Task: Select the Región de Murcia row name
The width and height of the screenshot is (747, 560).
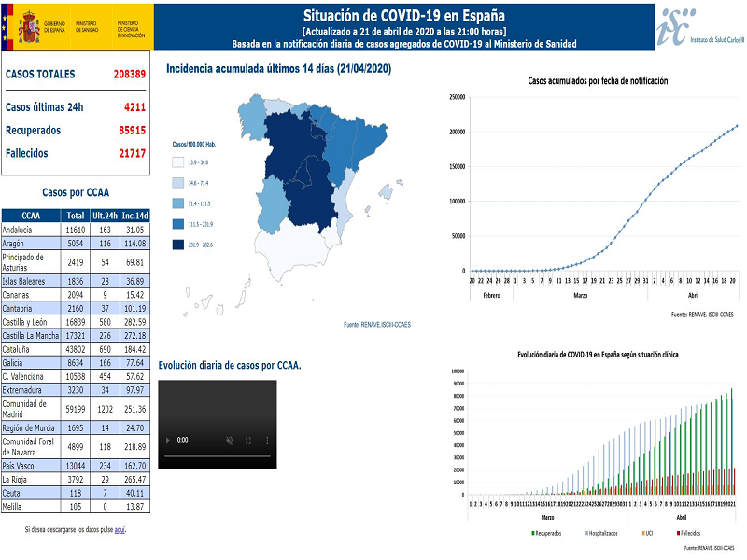Action: [x=29, y=428]
